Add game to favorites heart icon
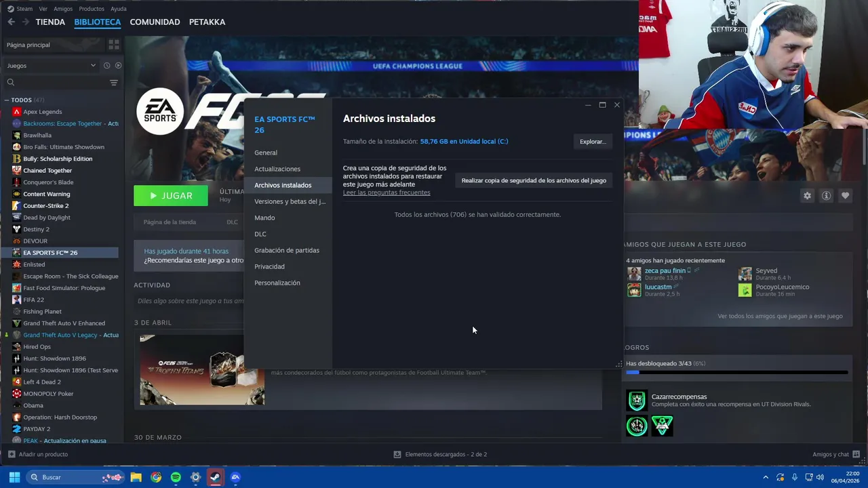Viewport: 868px width, 488px height. tap(845, 196)
